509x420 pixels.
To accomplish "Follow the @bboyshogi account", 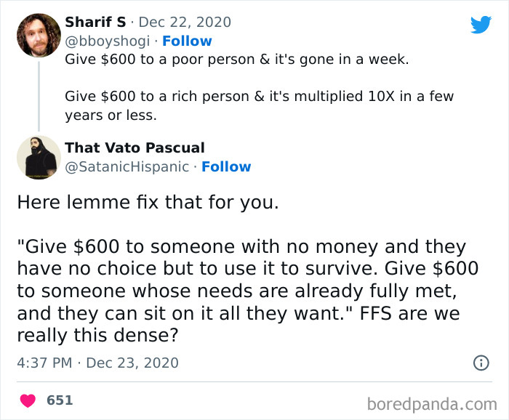I will coord(187,41).
